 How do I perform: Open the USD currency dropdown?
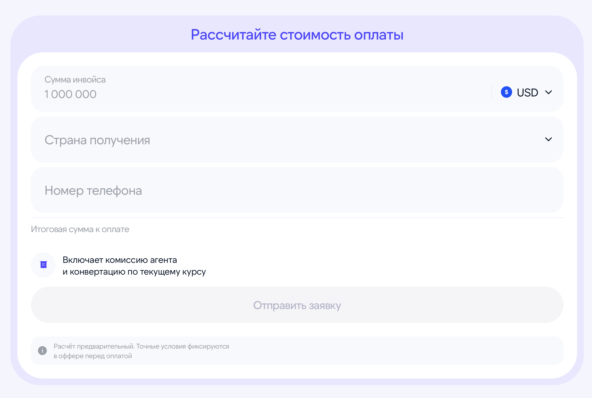pyautogui.click(x=527, y=93)
